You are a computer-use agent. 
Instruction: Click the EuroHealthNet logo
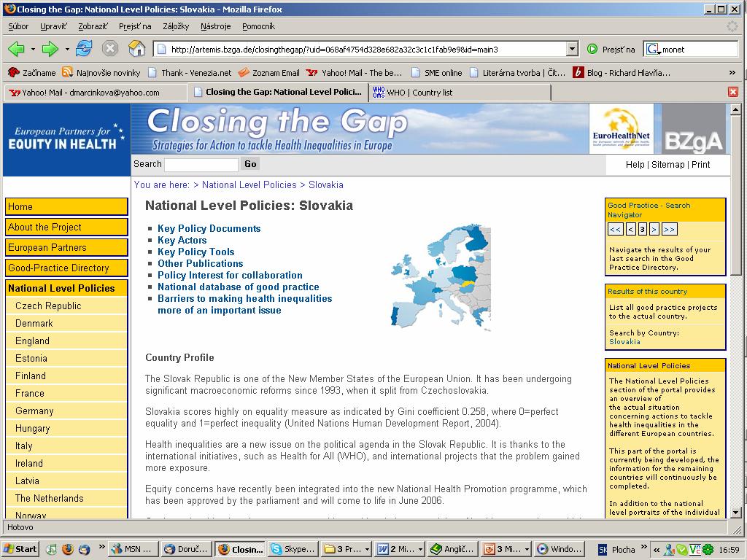coord(622,129)
